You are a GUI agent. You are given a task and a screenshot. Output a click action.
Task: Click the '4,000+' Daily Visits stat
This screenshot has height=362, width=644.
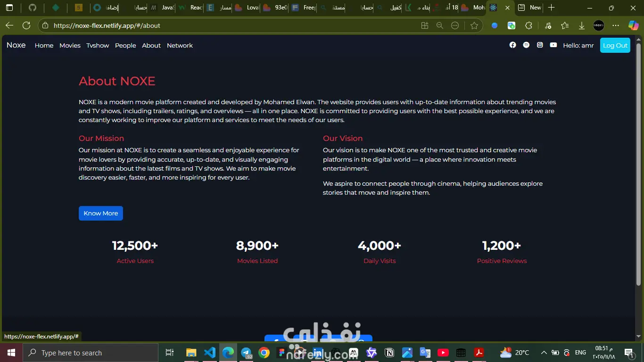pos(380,246)
